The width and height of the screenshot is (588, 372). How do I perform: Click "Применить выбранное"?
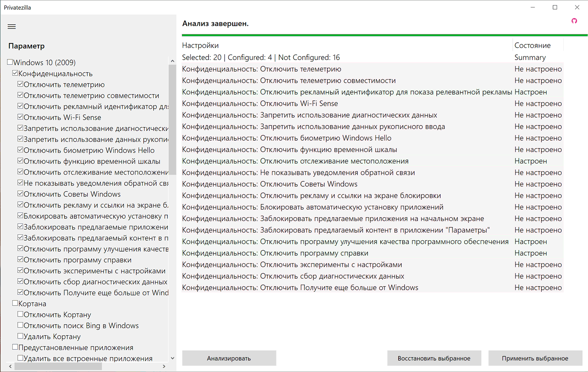(x=535, y=358)
